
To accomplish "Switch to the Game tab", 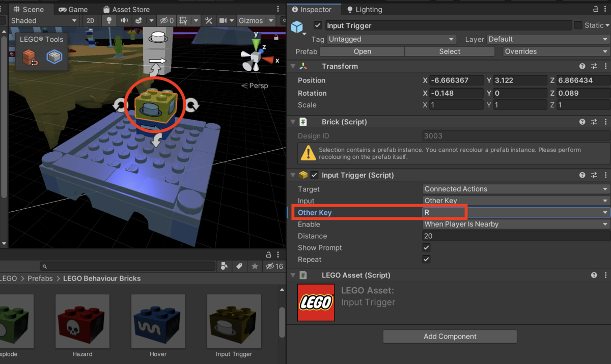I will [x=73, y=9].
